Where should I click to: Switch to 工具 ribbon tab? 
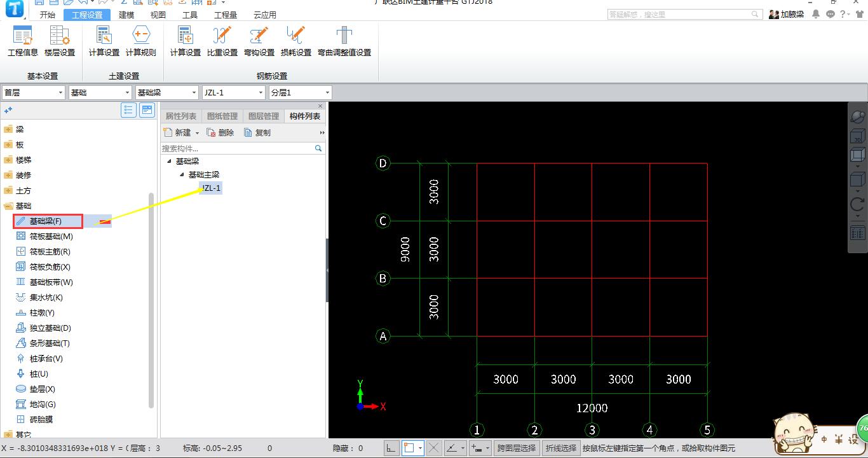(x=190, y=15)
